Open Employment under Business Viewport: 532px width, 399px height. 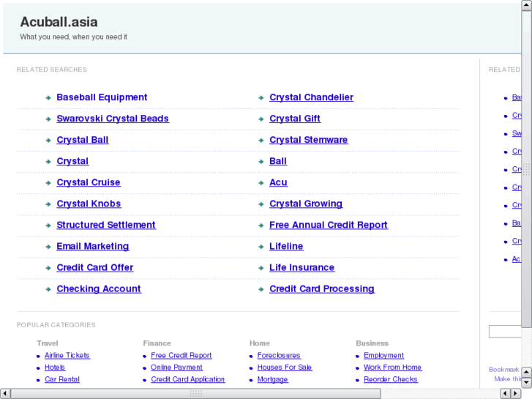pyautogui.click(x=383, y=356)
